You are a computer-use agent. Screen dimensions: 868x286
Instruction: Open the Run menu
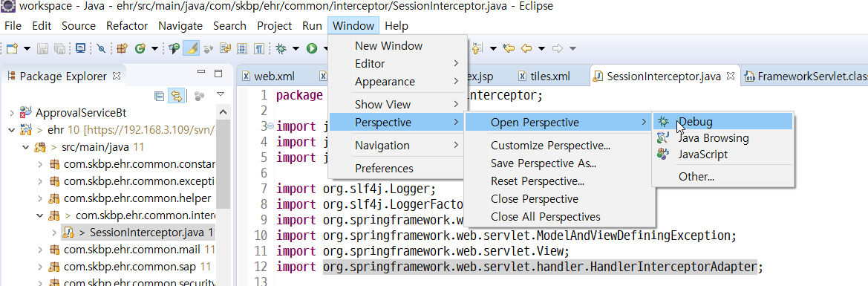pos(312,25)
